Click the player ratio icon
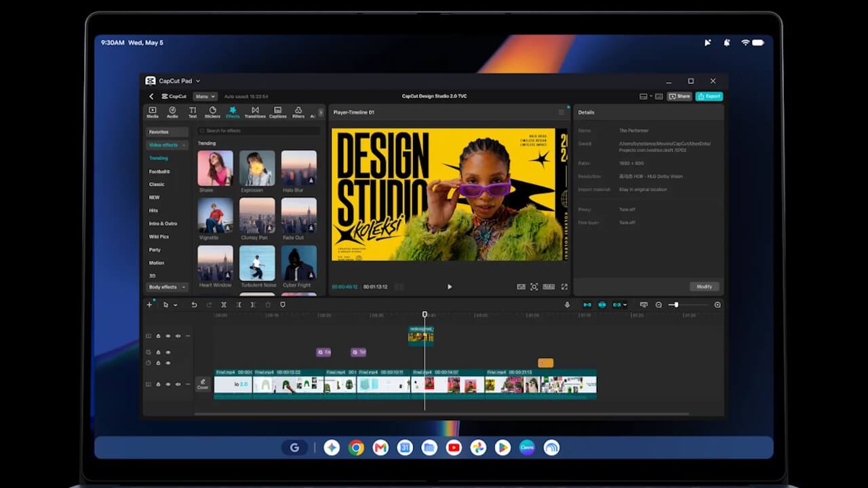 [549, 287]
